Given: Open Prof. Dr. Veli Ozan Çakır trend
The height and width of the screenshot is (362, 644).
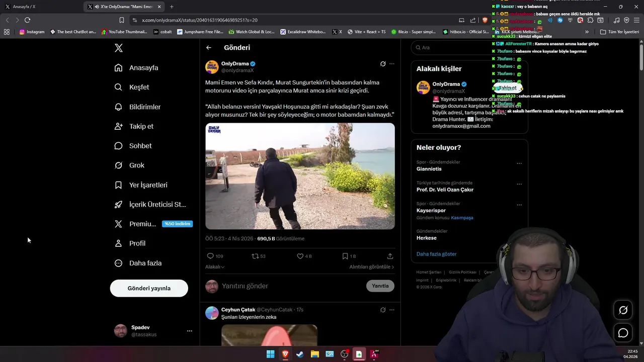Looking at the screenshot, I should (445, 190).
